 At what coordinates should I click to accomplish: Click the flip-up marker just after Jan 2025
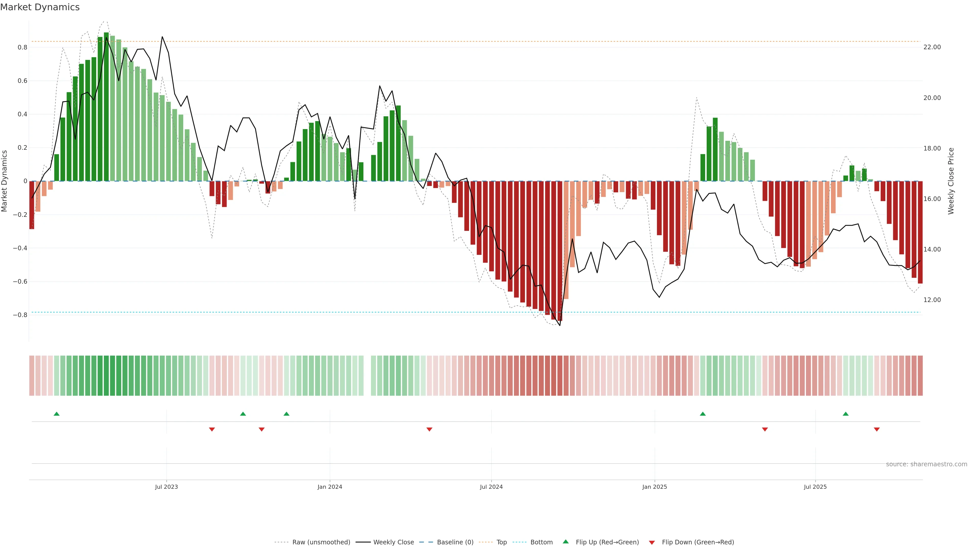point(703,414)
